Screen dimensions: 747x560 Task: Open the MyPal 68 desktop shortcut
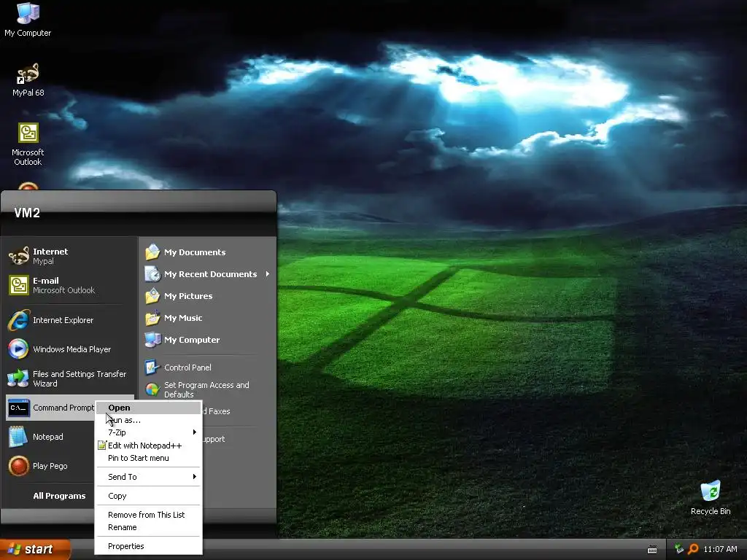tap(28, 79)
